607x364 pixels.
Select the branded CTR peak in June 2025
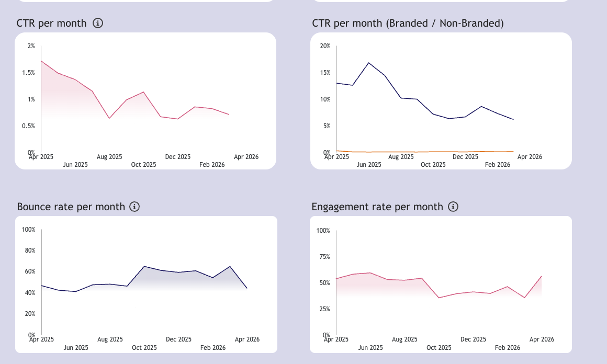[369, 63]
